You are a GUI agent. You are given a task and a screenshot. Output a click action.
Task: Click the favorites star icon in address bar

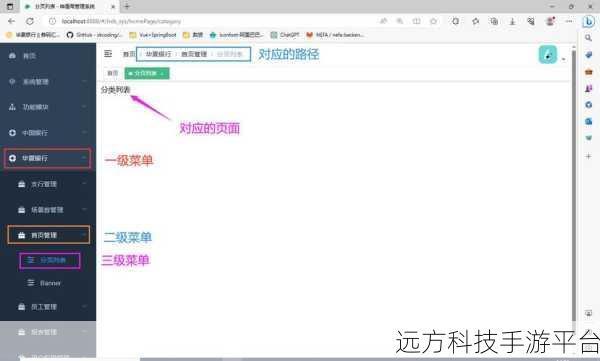click(434, 21)
